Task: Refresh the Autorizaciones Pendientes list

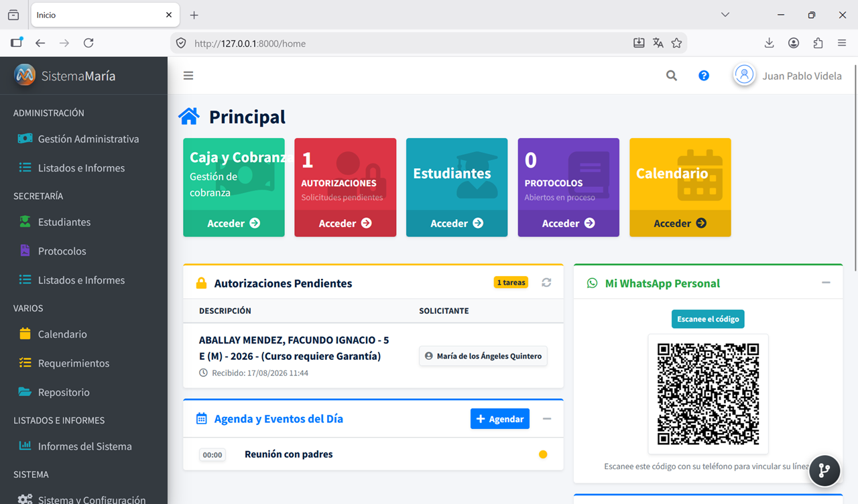Action: (546, 283)
